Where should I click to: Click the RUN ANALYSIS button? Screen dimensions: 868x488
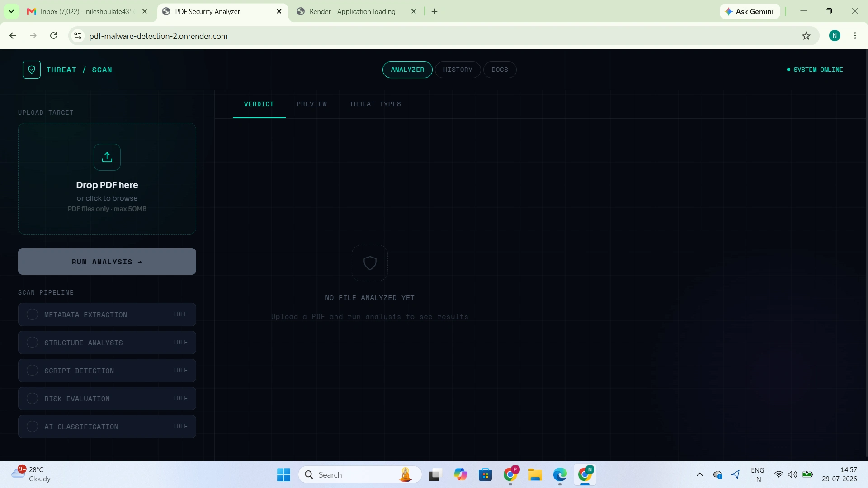[x=107, y=261]
